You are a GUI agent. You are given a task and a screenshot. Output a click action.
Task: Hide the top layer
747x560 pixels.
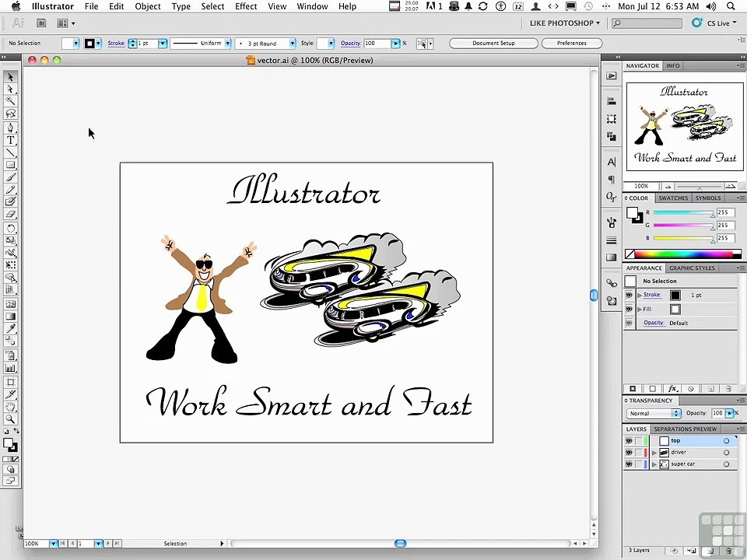pos(629,441)
